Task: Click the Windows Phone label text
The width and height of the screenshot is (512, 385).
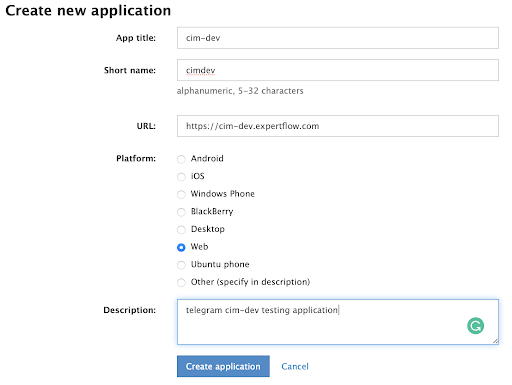Action: (x=223, y=194)
